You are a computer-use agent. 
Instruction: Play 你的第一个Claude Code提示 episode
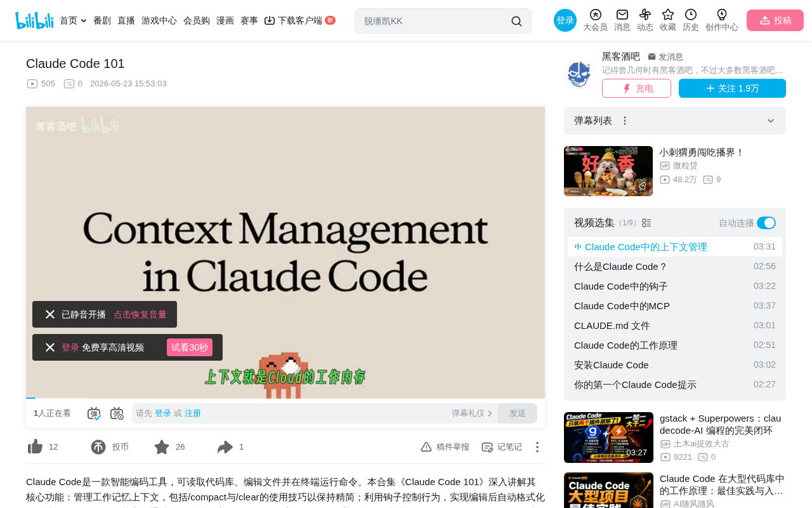[675, 385]
